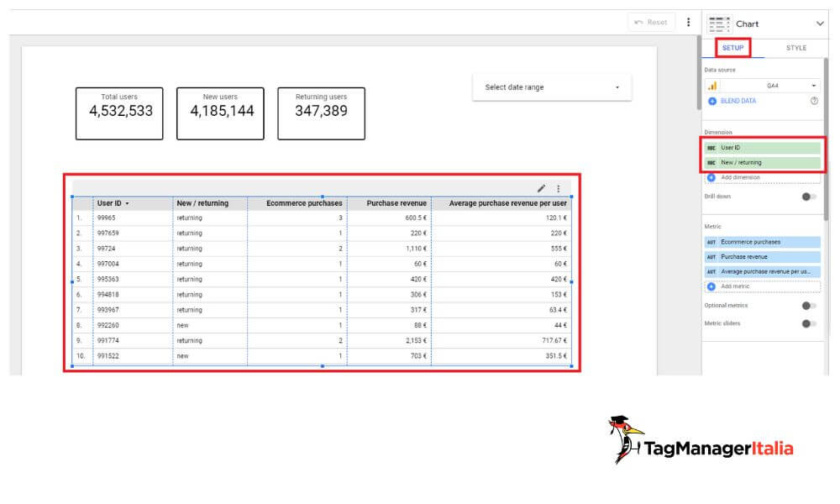Screen dimensions: 840x504
Task: Select the New / returning dimension chip
Action: coord(763,162)
